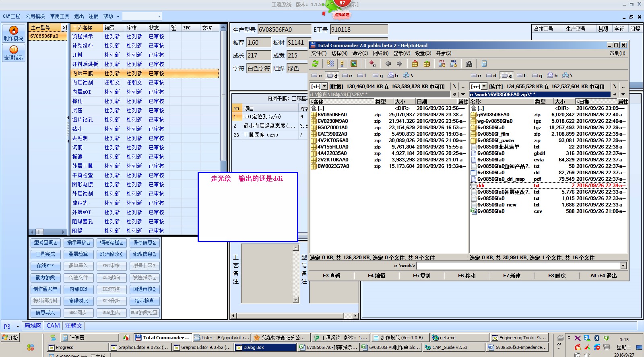Switch to CAM_Guide v2.53 taskbar item

pos(454,347)
